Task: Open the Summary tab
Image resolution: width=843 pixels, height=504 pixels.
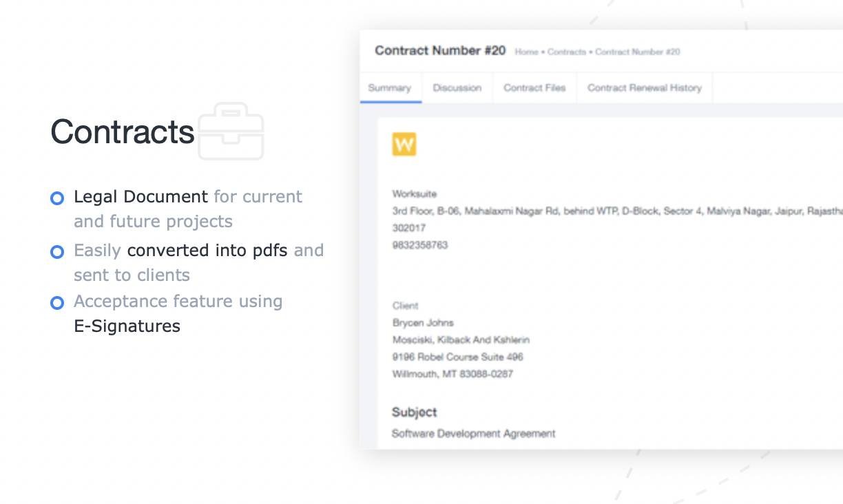Action: point(390,88)
